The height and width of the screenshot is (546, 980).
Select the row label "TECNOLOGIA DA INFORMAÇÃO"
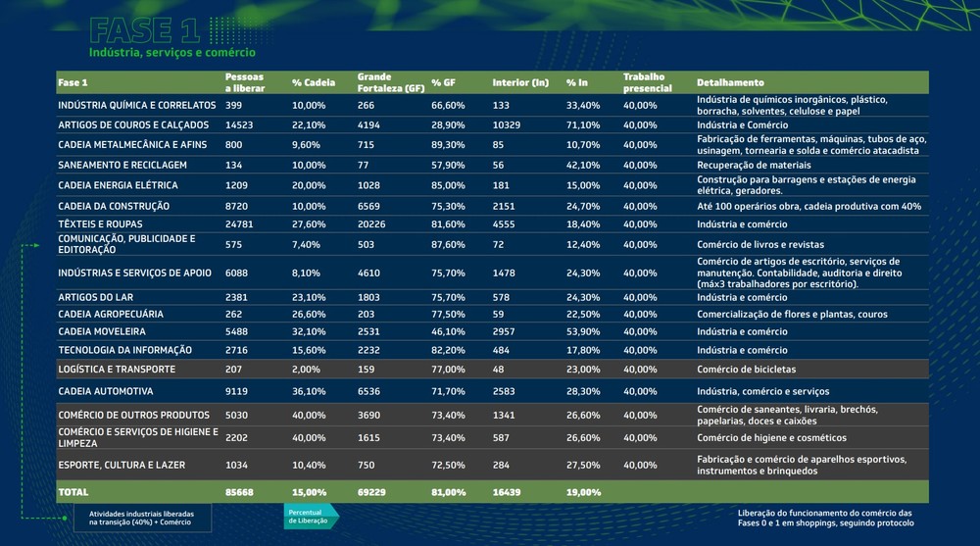click(124, 350)
